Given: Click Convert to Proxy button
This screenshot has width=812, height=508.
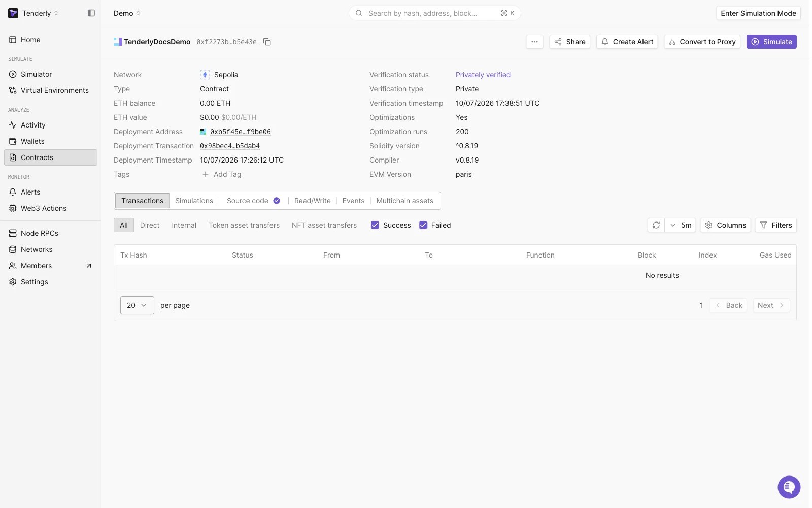Looking at the screenshot, I should [x=702, y=42].
